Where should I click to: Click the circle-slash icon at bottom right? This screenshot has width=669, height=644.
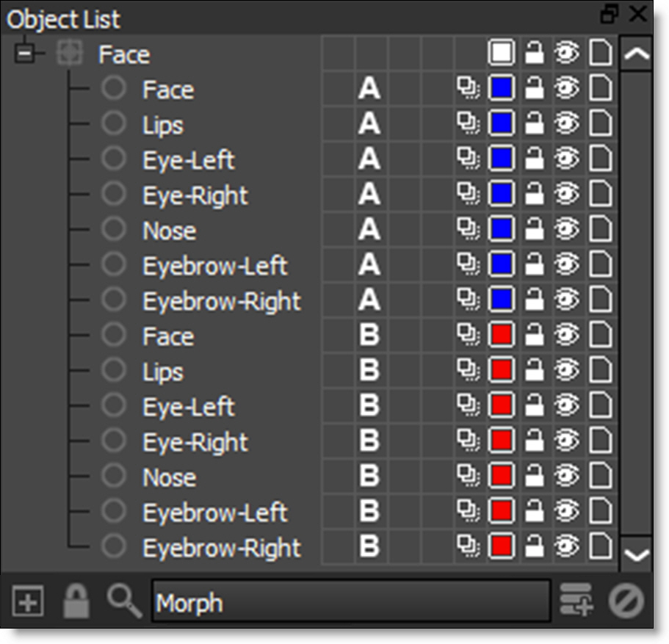[626, 601]
